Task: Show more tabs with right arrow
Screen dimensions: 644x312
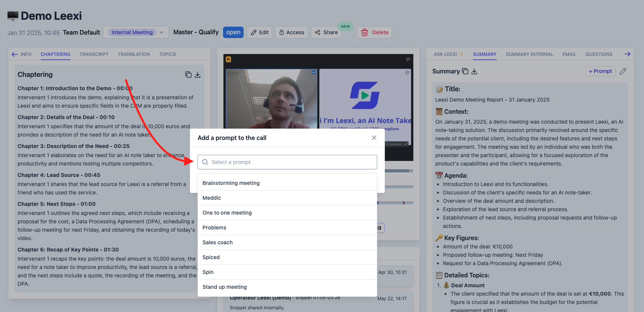Action: pos(628,54)
